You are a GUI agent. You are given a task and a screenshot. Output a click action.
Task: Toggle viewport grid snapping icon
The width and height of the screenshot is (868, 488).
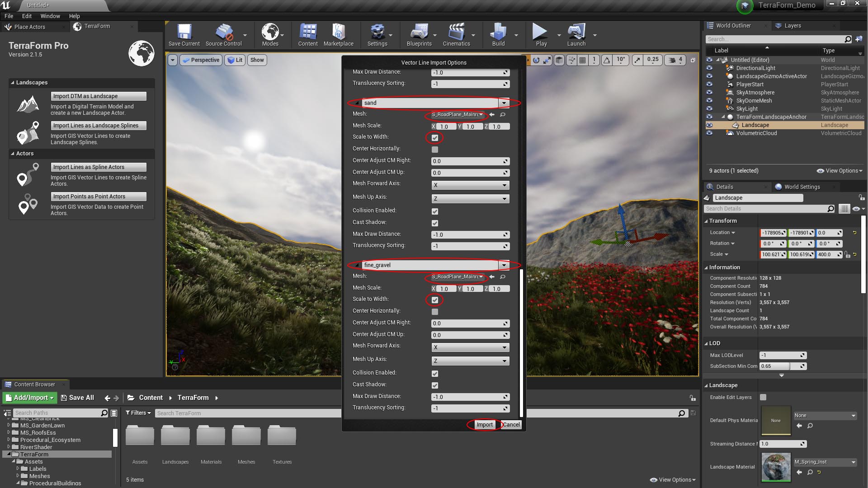pyautogui.click(x=583, y=60)
